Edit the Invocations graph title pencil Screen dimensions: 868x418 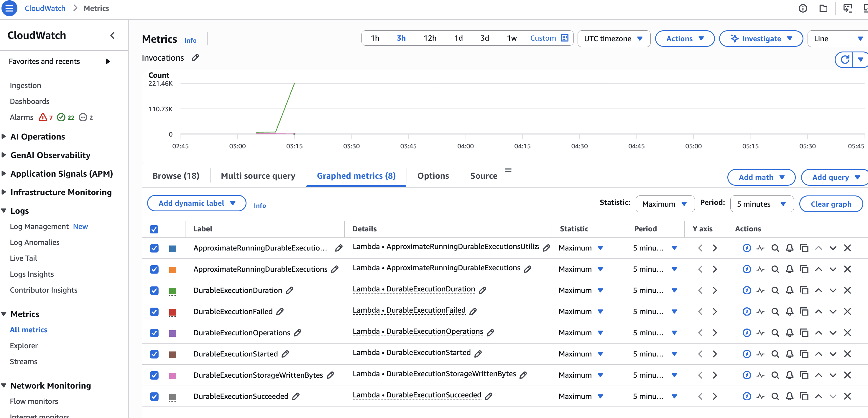pyautogui.click(x=195, y=58)
